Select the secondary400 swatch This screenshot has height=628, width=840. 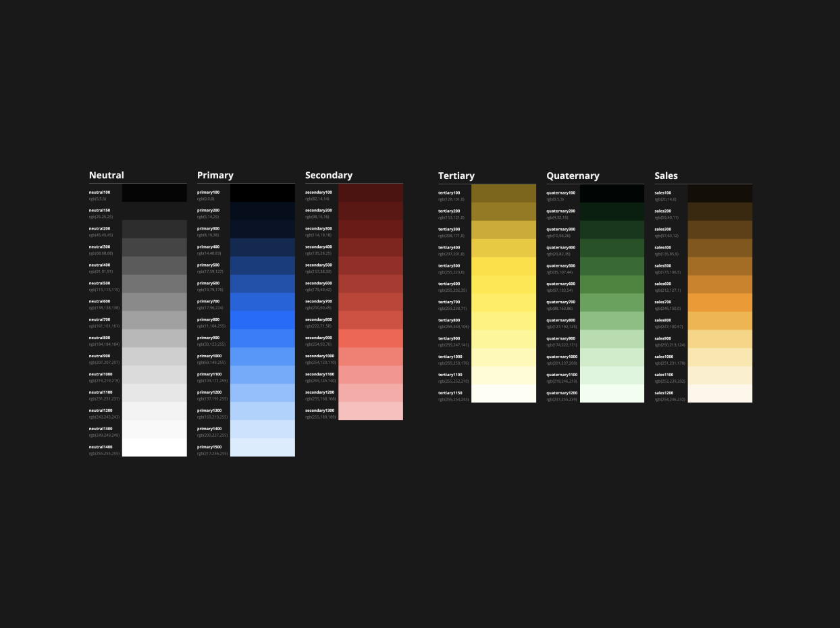coord(371,247)
